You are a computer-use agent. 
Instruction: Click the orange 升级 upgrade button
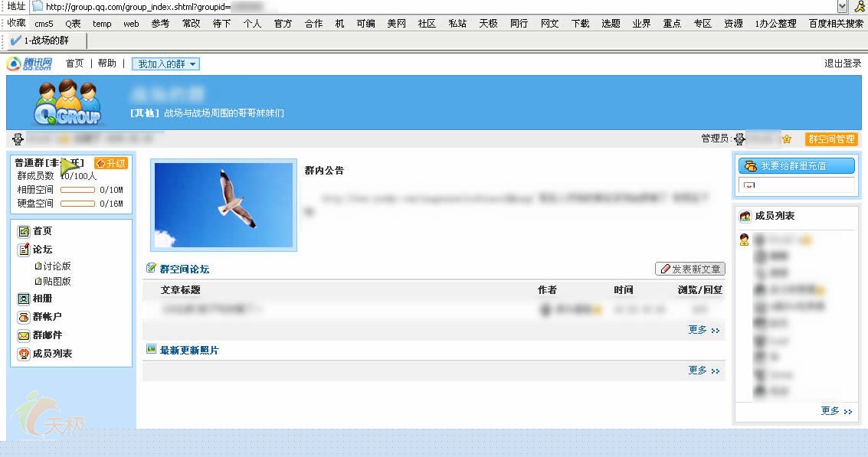111,163
